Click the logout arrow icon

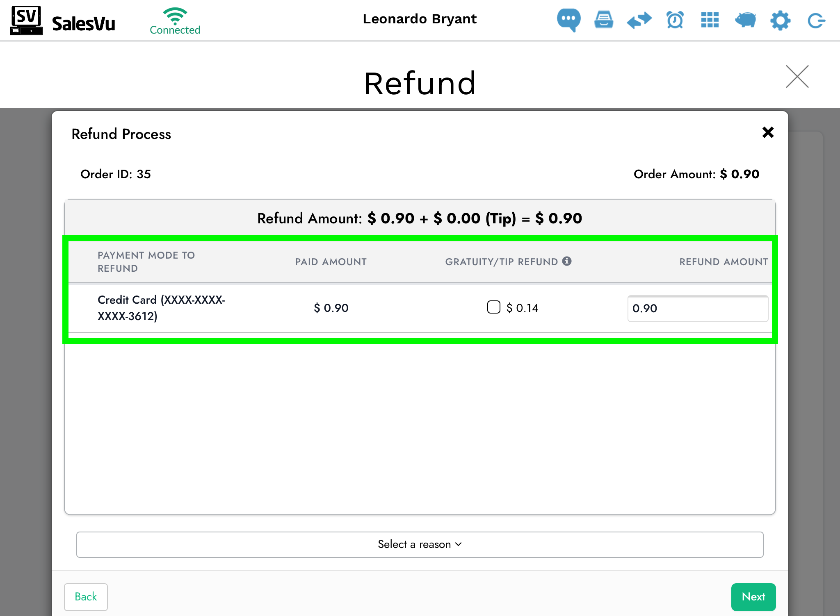coord(816,20)
